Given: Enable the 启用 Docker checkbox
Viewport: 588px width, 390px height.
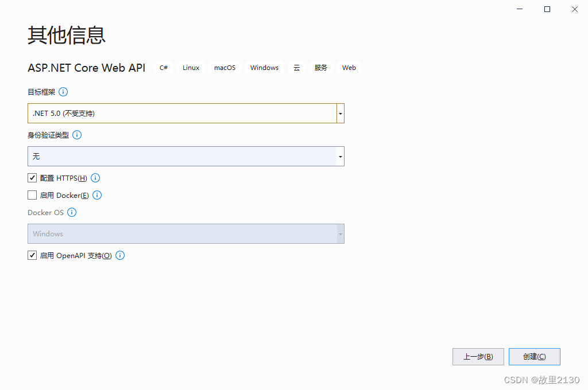Looking at the screenshot, I should tap(32, 195).
